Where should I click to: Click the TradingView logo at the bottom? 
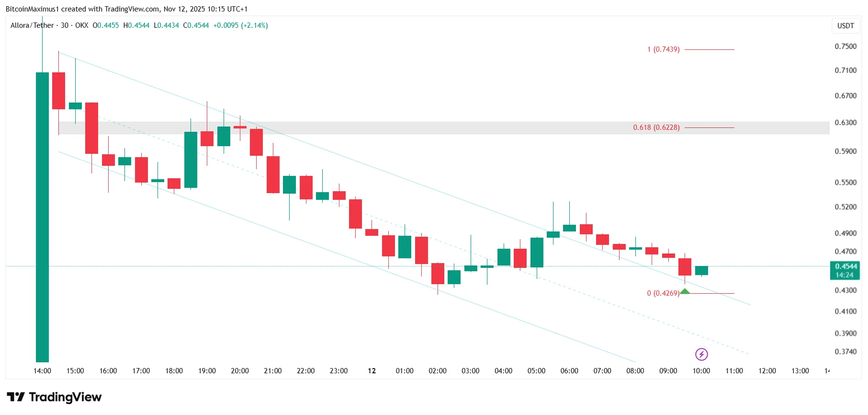(54, 397)
